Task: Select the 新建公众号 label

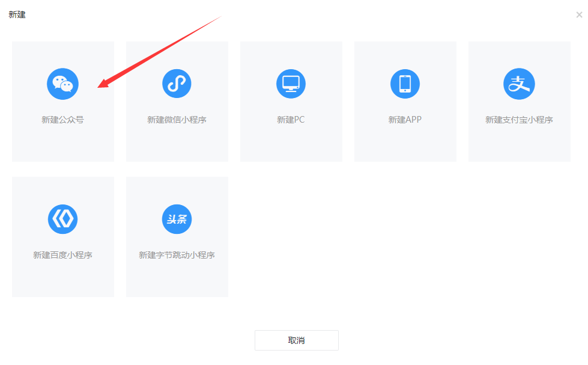Action: [62, 120]
